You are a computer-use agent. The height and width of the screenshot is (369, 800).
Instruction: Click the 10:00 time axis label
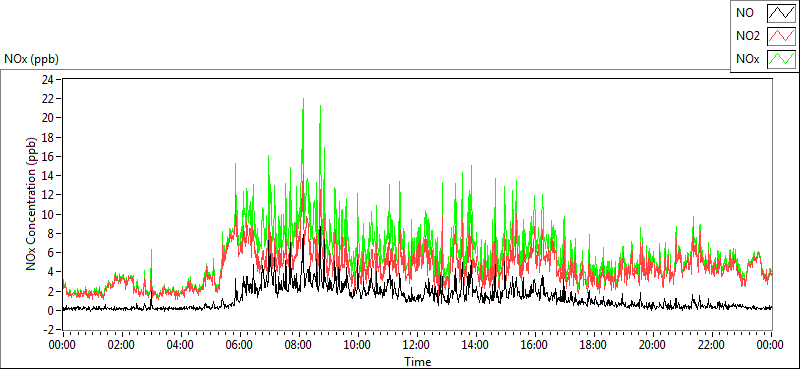[358, 345]
